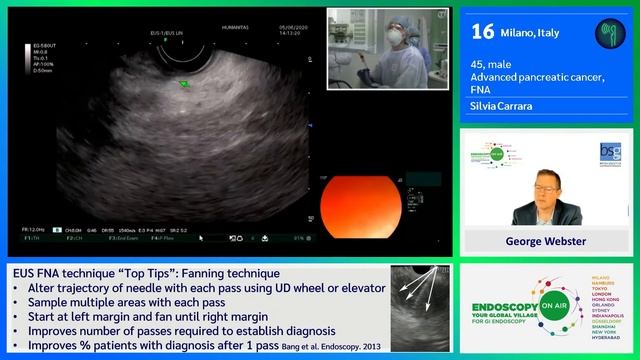Activate the F4 P Flow function
Image resolution: width=640 pixels, height=360 pixels.
[162, 238]
